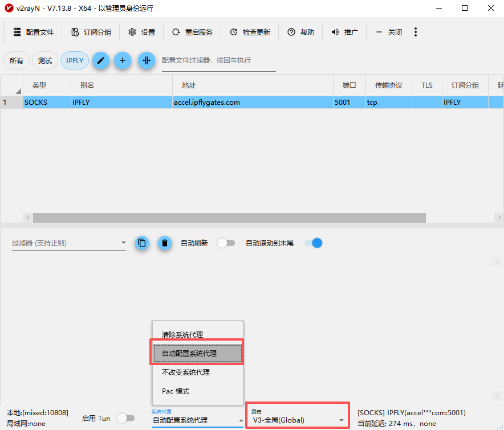The height and width of the screenshot is (430, 504).
Task: Toggle the 自动刷新 switch
Action: 226,243
